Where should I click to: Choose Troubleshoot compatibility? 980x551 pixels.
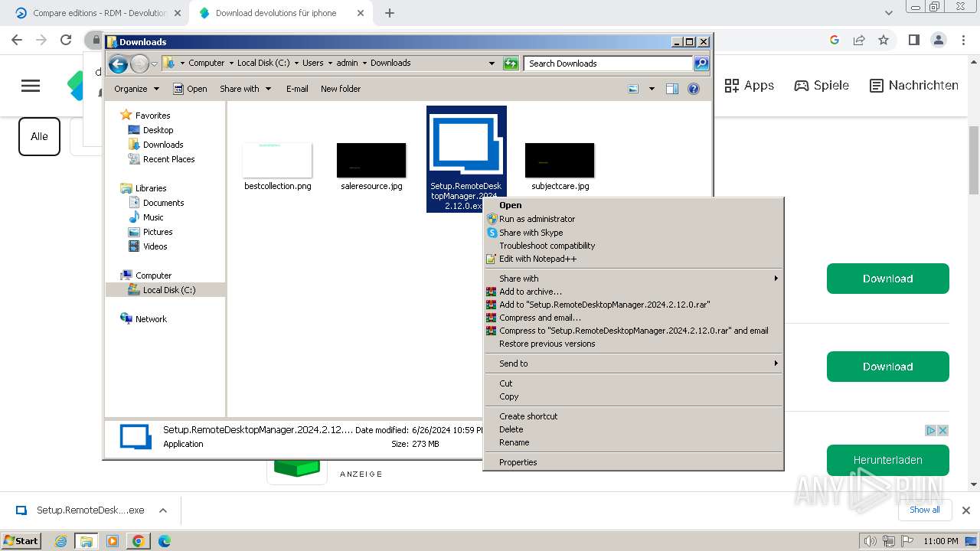click(633, 246)
